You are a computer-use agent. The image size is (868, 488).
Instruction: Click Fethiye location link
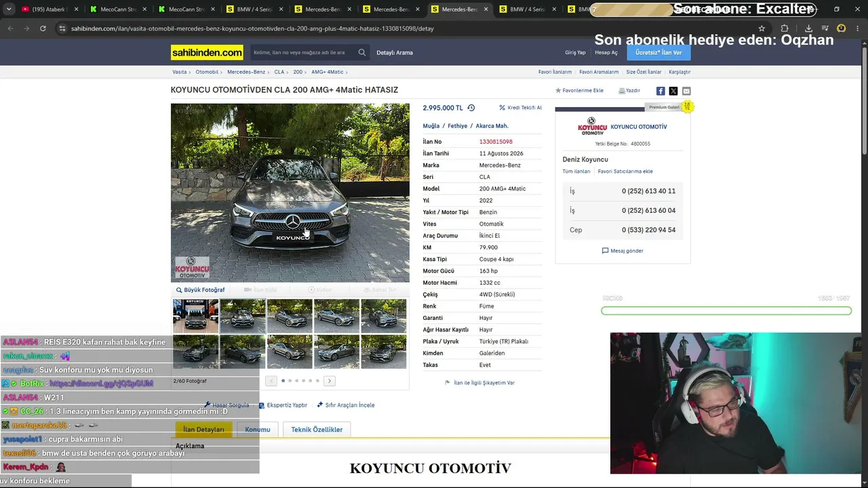[x=458, y=126]
